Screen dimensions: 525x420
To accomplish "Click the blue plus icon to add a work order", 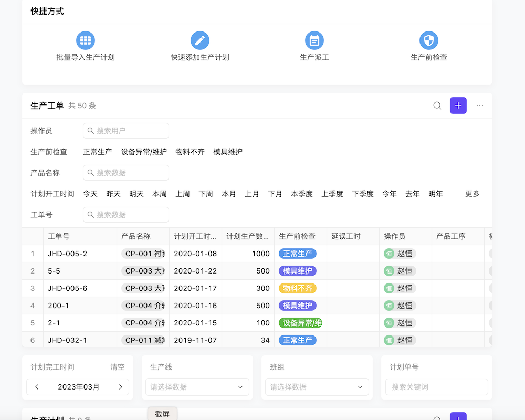I will point(458,106).
